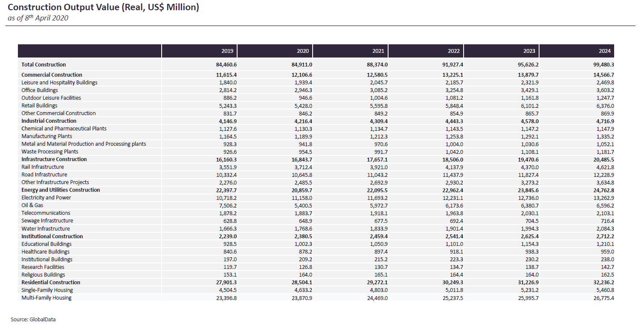Click the Source: GlobalData footnote
This screenshot has width=644, height=326.
click(33, 319)
